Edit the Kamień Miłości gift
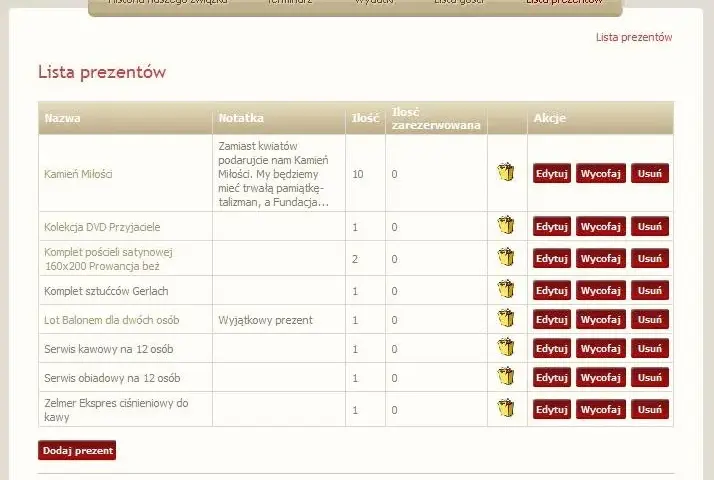This screenshot has width=714, height=480. point(551,174)
